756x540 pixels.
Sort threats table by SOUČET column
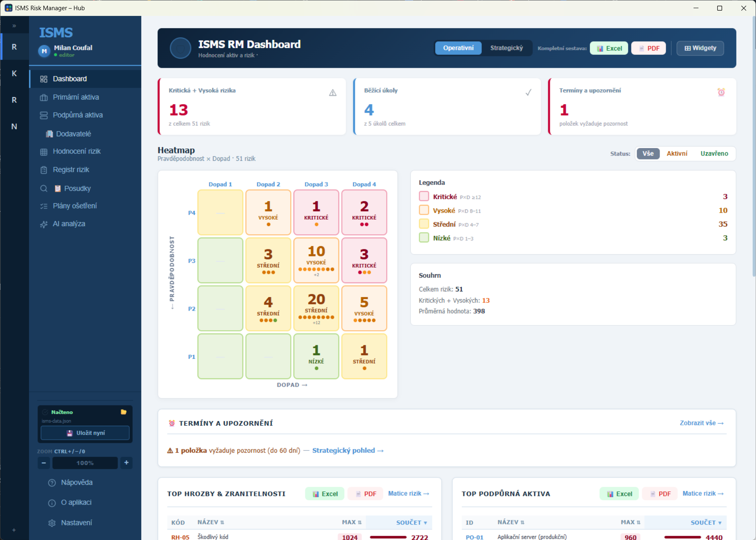(x=411, y=522)
